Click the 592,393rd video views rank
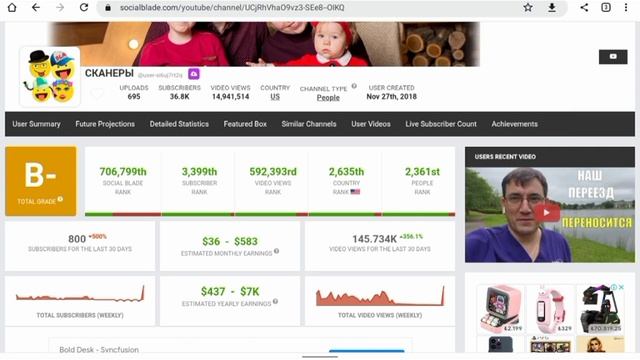 273,172
